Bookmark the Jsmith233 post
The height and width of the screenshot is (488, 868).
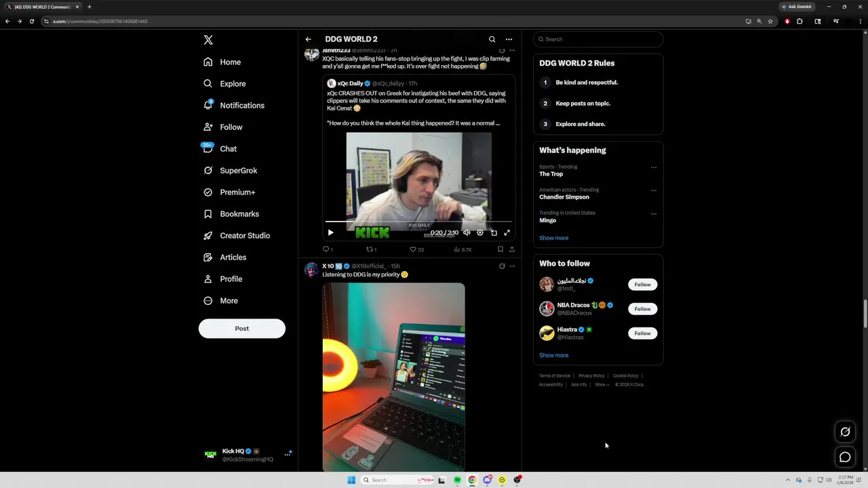tap(500, 249)
